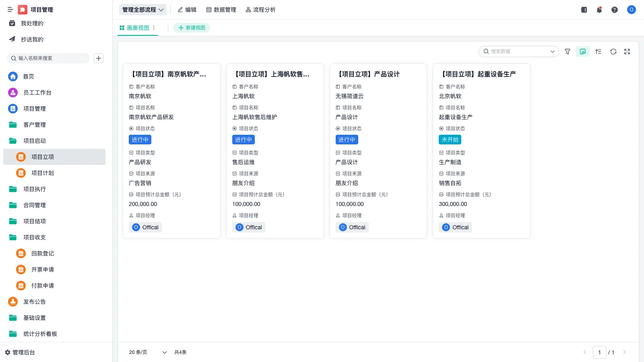Collapse sidebar with the hamburger icon

pyautogui.click(x=10, y=10)
